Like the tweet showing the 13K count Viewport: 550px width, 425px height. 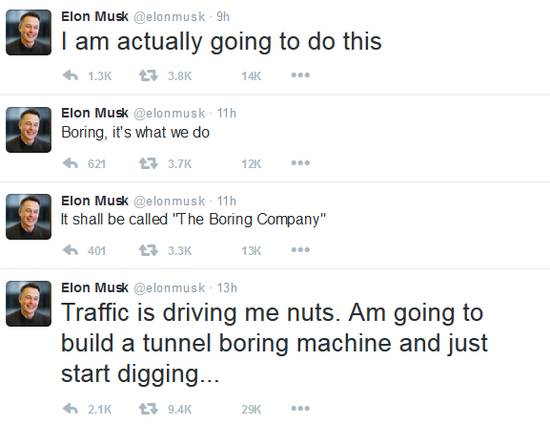(x=251, y=251)
